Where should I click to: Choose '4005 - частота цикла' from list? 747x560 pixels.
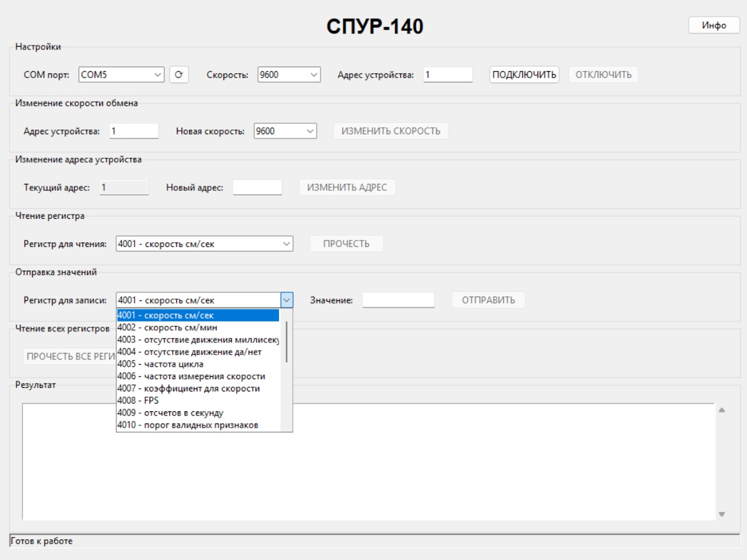[x=160, y=364]
